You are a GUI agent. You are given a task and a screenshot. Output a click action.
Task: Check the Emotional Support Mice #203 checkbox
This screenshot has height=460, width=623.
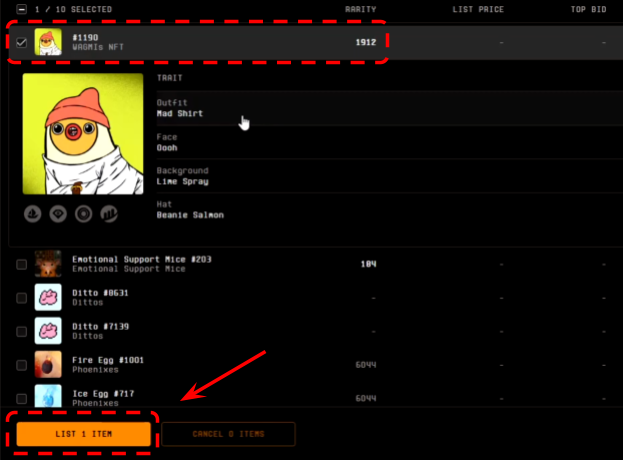[x=21, y=264]
